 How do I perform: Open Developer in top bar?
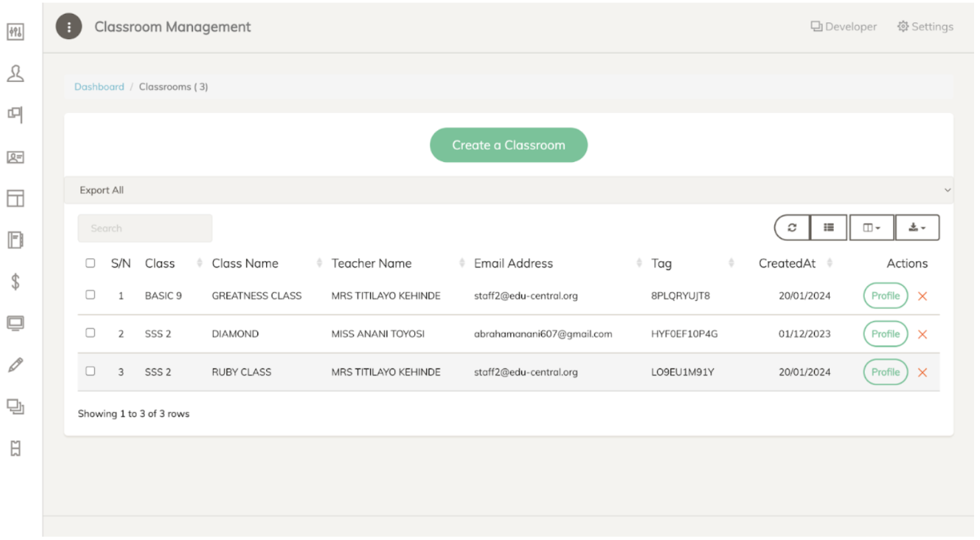coord(844,26)
